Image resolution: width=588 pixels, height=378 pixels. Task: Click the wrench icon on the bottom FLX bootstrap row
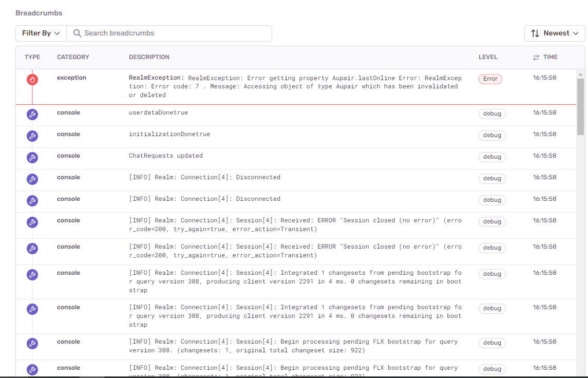tap(32, 369)
